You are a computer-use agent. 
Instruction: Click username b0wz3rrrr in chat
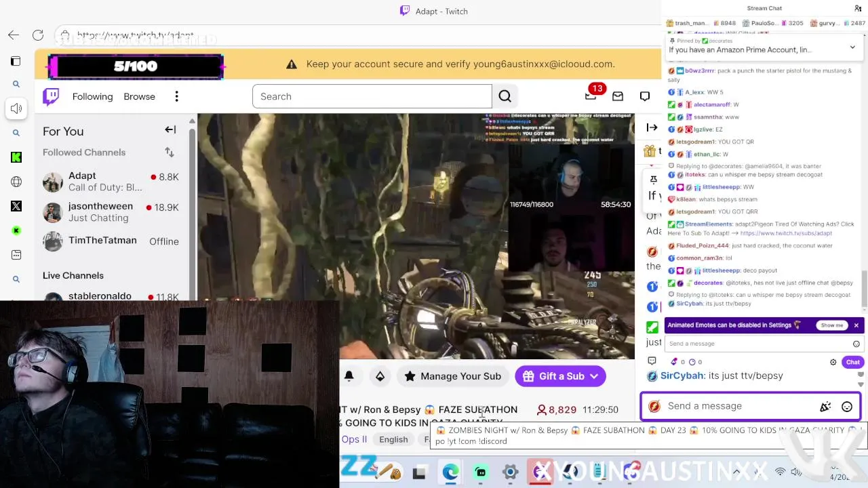click(700, 70)
